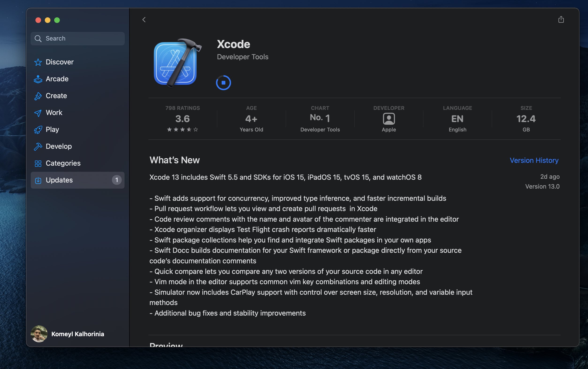The width and height of the screenshot is (588, 369).
Task: Open Arcade joystick icon in sidebar
Action: click(38, 79)
